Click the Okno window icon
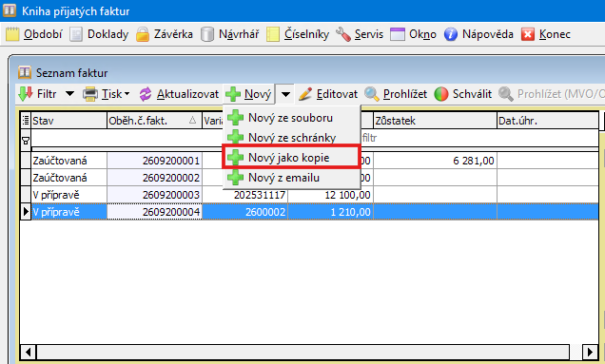605x364 pixels. 398,34
